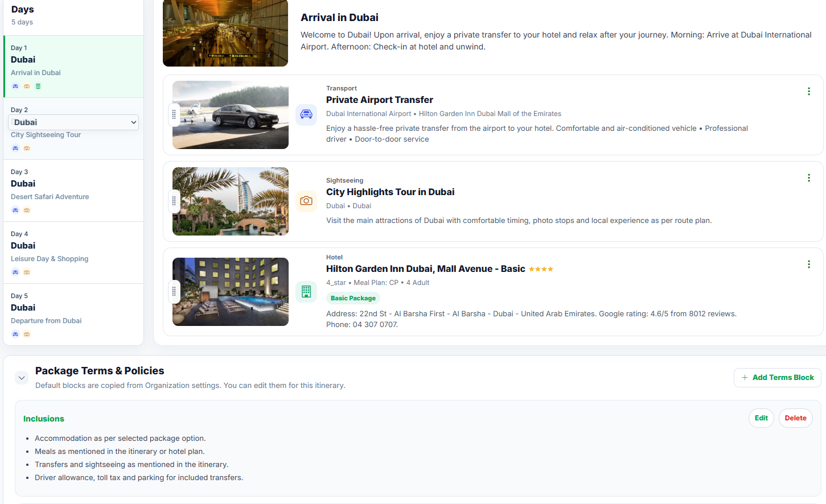Click 'Accommodation as per selected package option' bullet
Viewport: 826px width, 504px height.
120,439
